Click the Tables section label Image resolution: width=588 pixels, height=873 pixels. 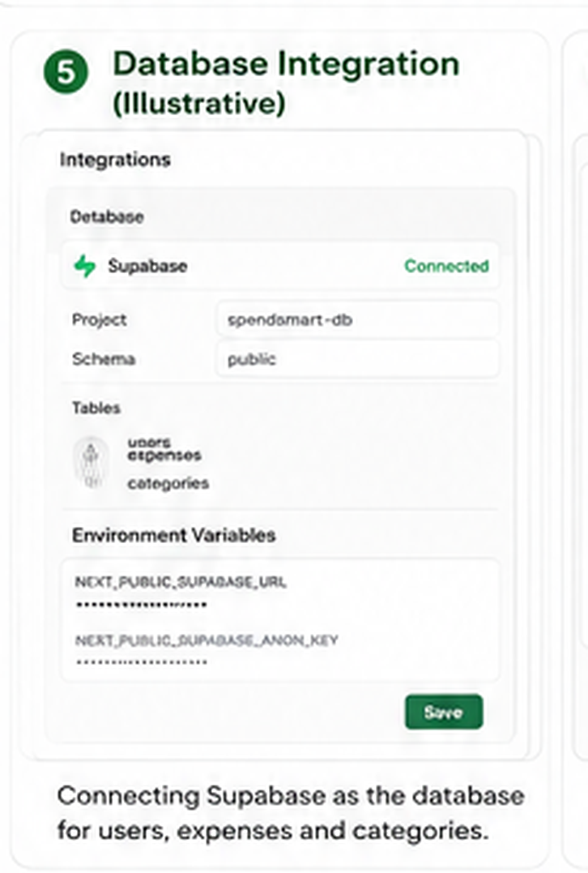click(x=96, y=408)
